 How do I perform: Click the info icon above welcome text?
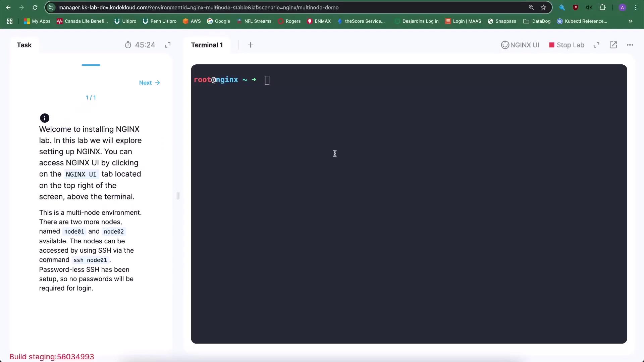click(x=45, y=118)
